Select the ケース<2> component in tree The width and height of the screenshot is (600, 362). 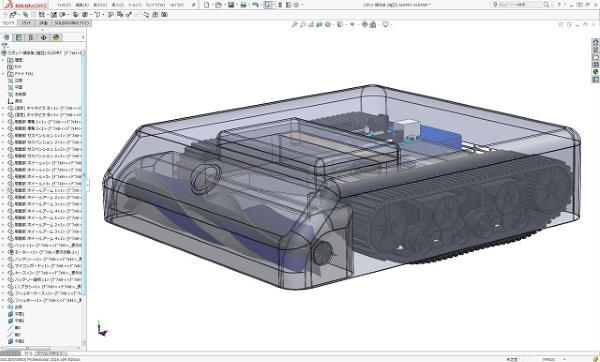44,272
